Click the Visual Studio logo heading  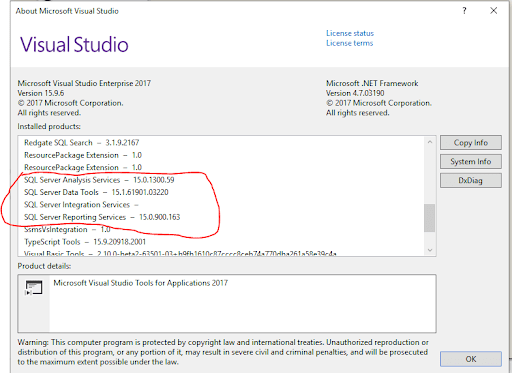click(x=74, y=45)
